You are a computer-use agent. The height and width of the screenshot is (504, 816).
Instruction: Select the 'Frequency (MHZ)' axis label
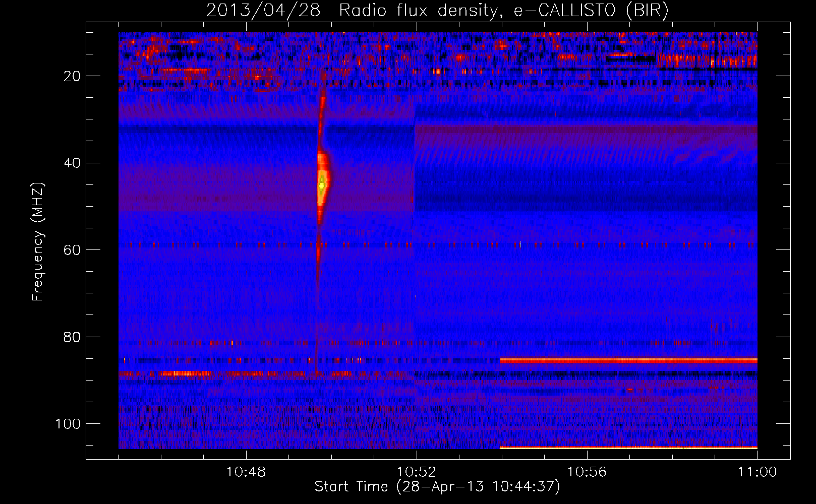tap(38, 242)
